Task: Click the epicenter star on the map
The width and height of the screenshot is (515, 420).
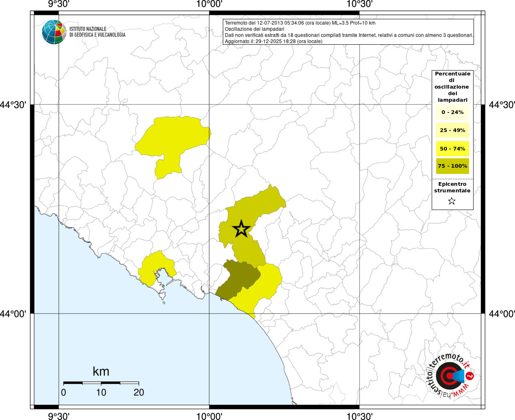Action: coord(241,229)
